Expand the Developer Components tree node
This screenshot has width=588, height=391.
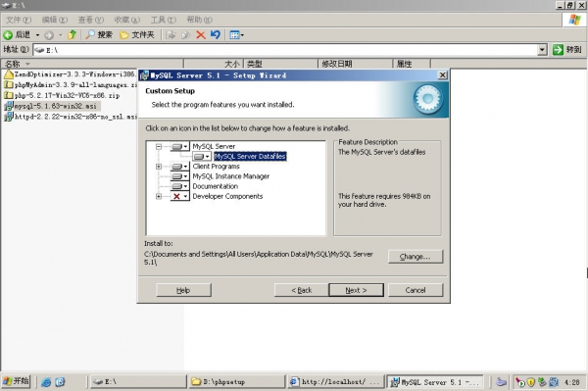[159, 196]
